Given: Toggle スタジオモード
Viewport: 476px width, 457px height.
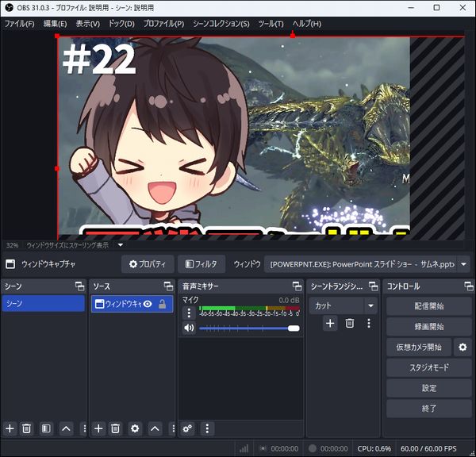Looking at the screenshot, I should pos(429,367).
